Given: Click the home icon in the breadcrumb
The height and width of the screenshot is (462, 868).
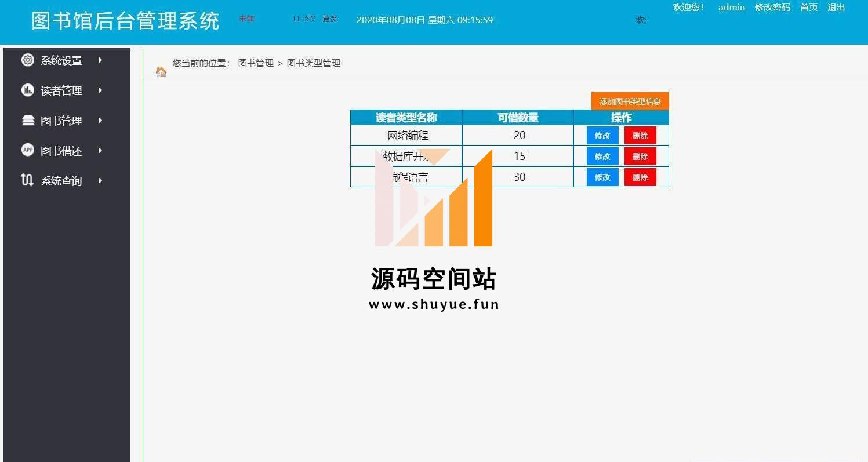Looking at the screenshot, I should (x=161, y=72).
